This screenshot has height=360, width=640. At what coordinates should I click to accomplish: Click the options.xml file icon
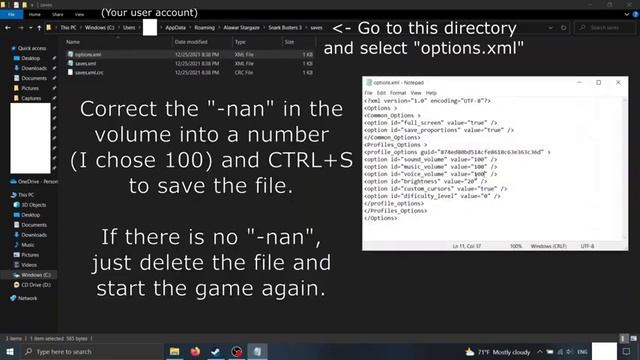point(70,54)
